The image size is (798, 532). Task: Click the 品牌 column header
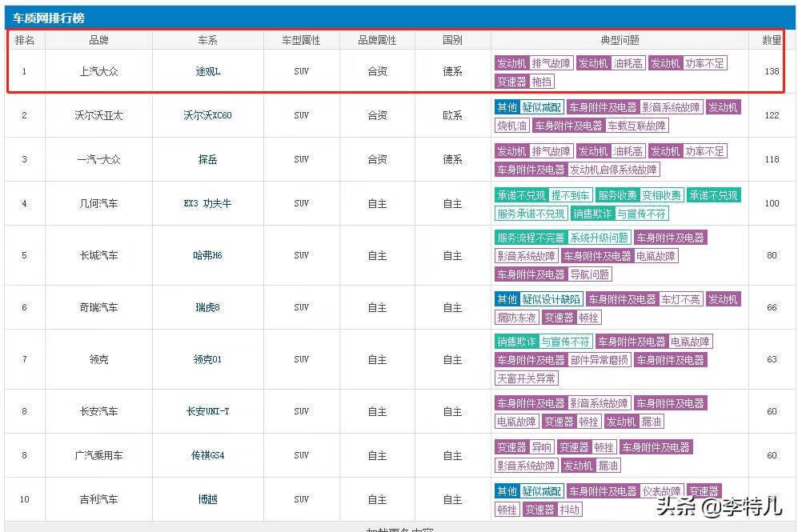[x=98, y=40]
